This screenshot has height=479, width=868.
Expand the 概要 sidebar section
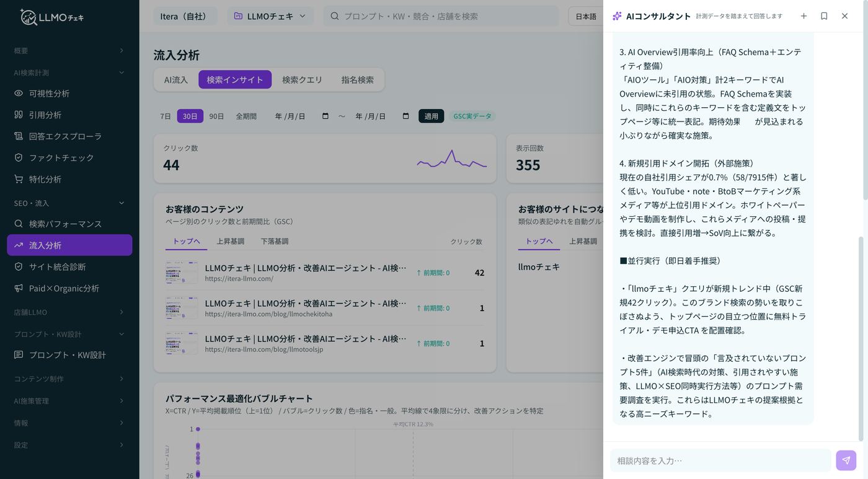tap(69, 51)
